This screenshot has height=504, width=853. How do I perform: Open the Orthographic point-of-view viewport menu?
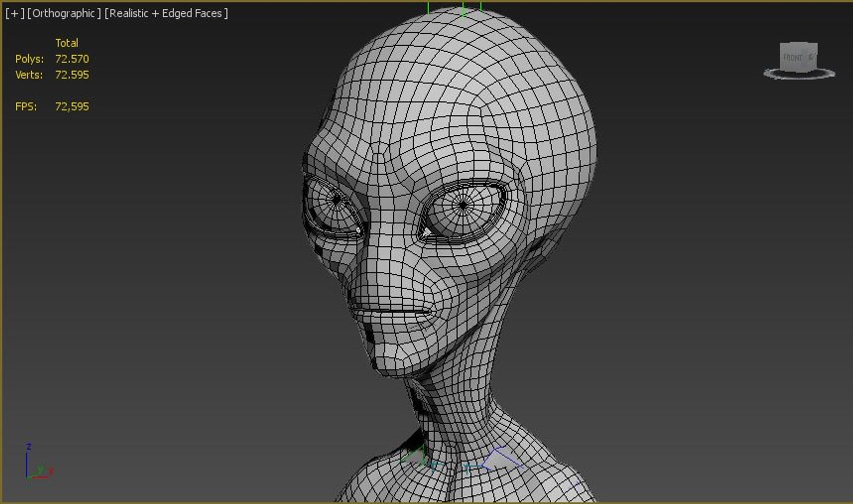[64, 14]
